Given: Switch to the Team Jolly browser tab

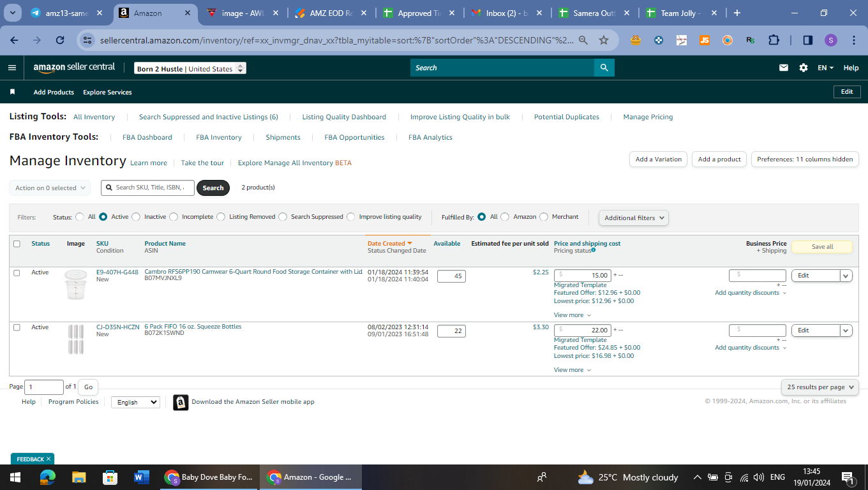Looking at the screenshot, I should click(680, 13).
